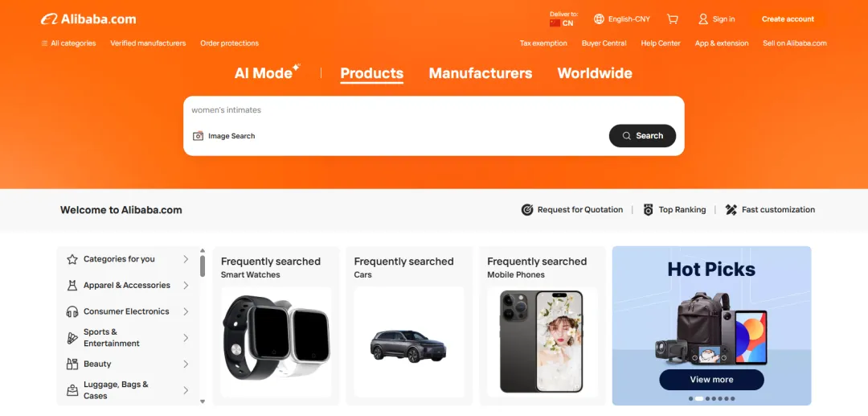This screenshot has height=416, width=868.
Task: Expand Beauty category chevron
Action: pos(186,364)
